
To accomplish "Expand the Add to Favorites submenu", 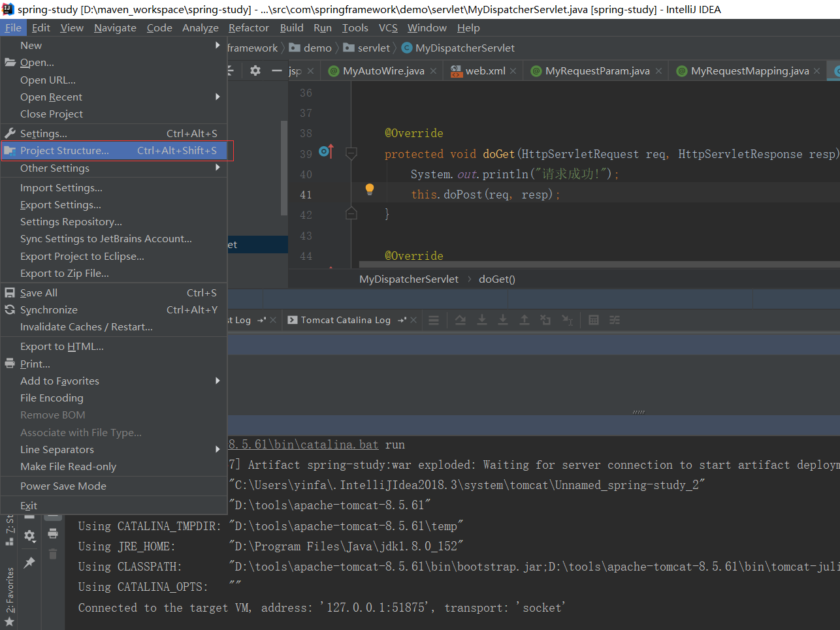I will (x=218, y=381).
